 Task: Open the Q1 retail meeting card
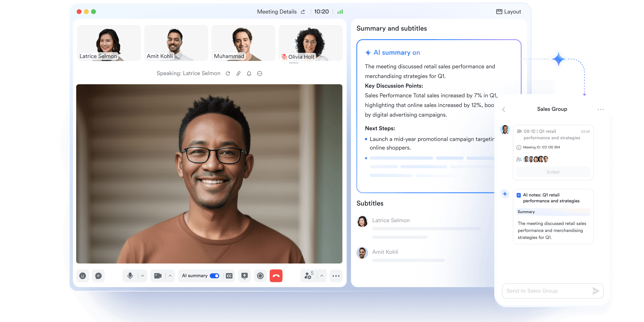click(553, 152)
